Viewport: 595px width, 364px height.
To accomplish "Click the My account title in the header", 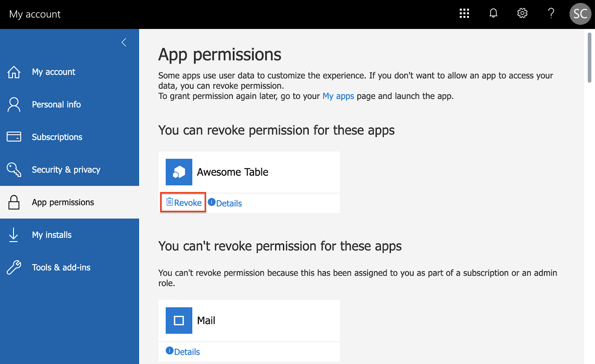I will 35,14.
